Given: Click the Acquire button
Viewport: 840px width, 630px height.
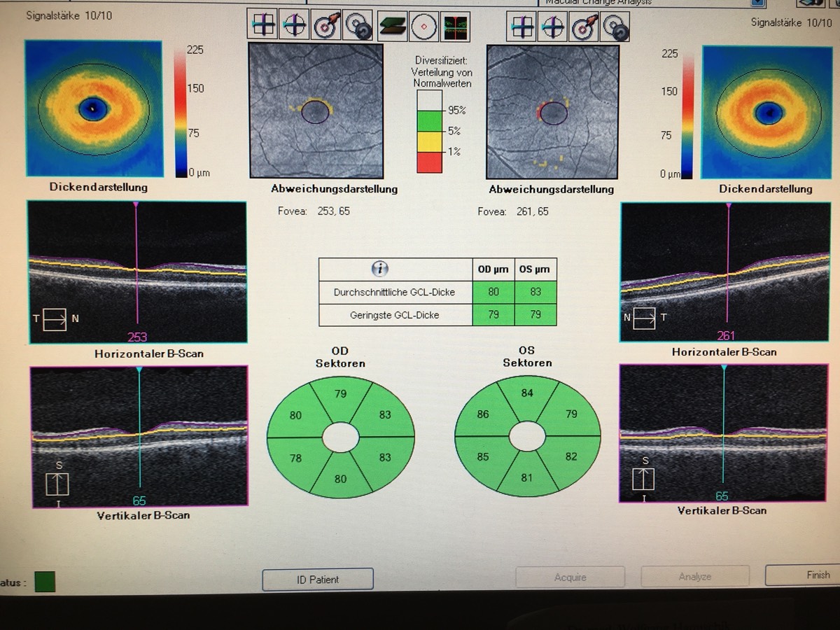Looking at the screenshot, I should 570,577.
